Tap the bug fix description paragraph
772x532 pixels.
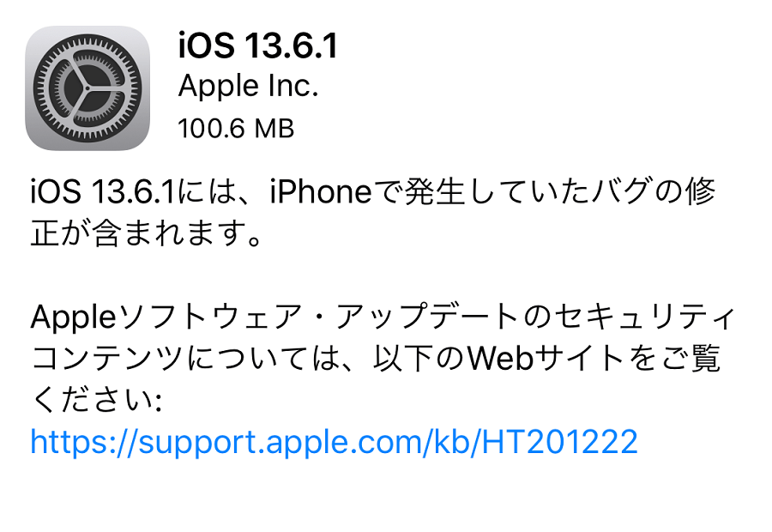pos(373,212)
